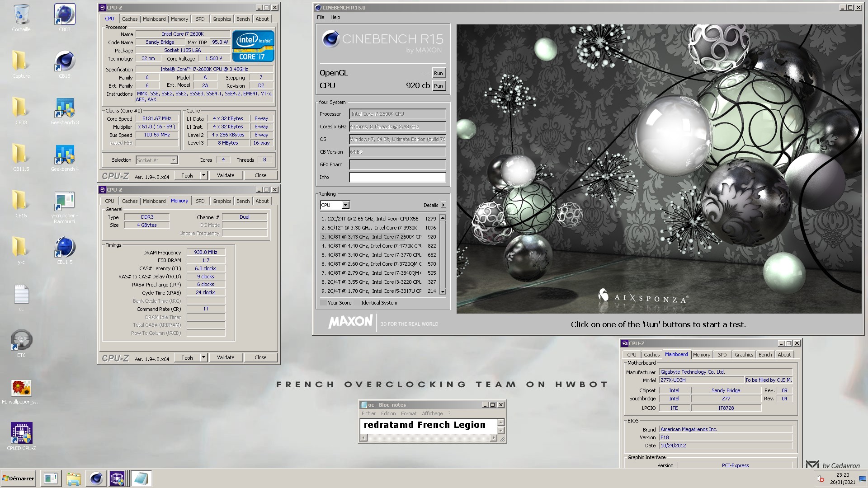
Task: Switch to Cinebench via taskbar icon
Action: point(96,479)
